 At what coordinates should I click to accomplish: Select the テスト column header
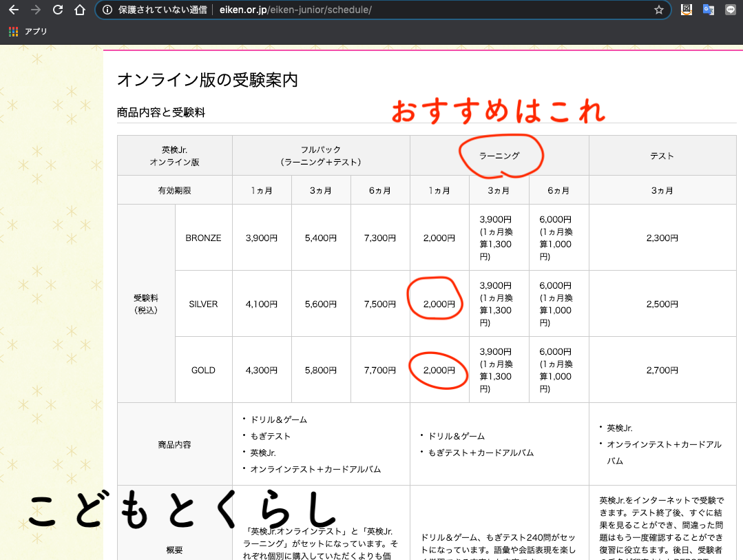coord(662,156)
